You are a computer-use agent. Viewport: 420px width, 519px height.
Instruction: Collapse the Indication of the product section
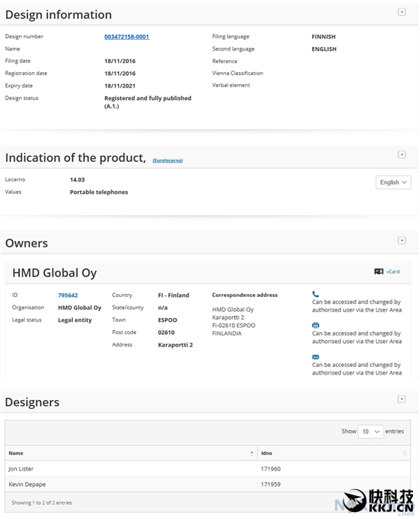401,155
